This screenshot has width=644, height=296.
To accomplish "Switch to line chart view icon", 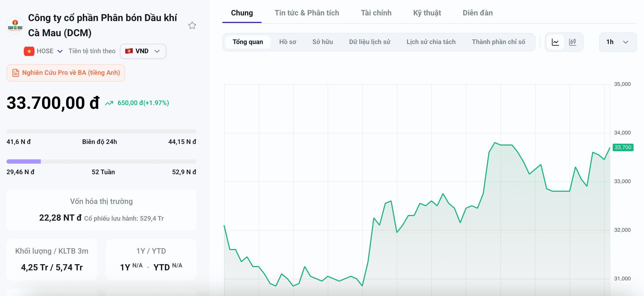I will [x=555, y=42].
